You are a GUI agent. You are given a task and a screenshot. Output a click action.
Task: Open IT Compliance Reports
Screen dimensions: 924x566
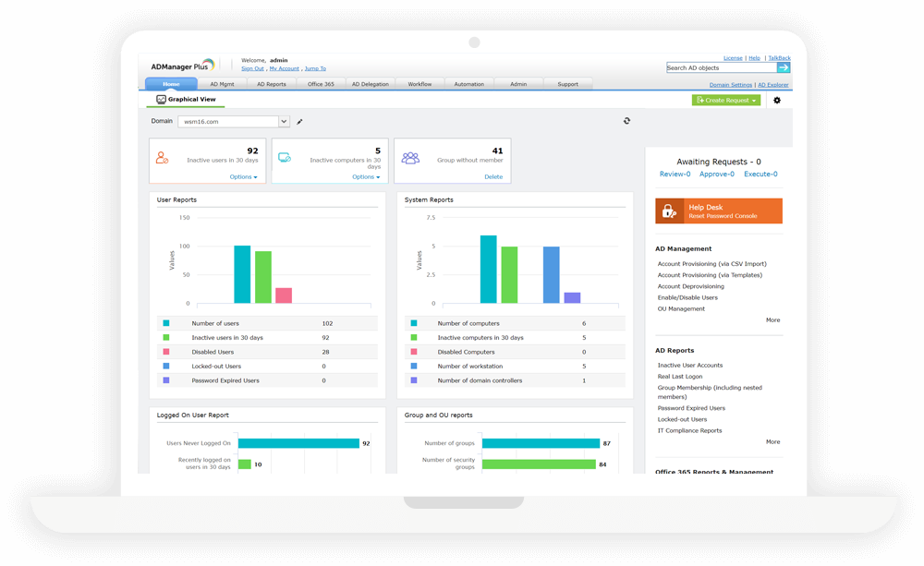coord(689,430)
